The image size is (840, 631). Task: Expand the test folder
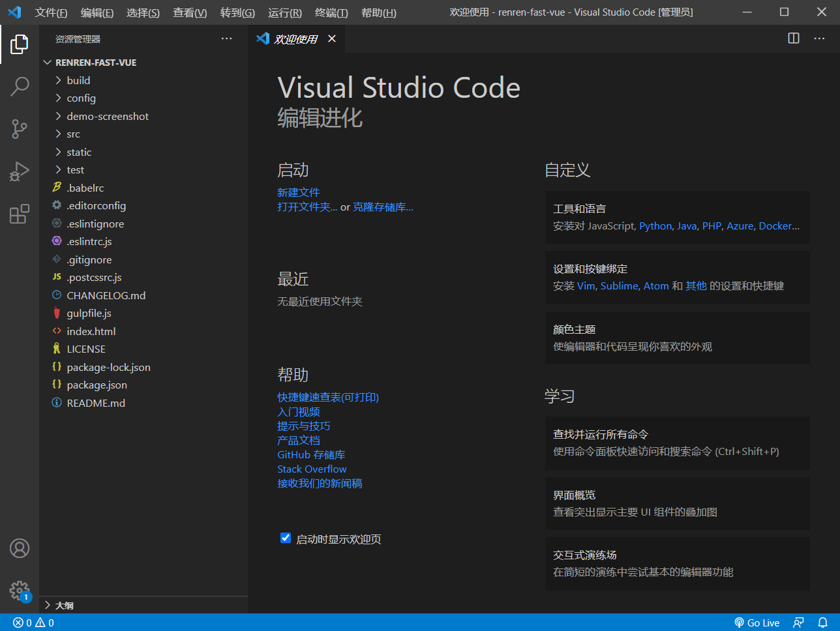click(x=143, y=169)
